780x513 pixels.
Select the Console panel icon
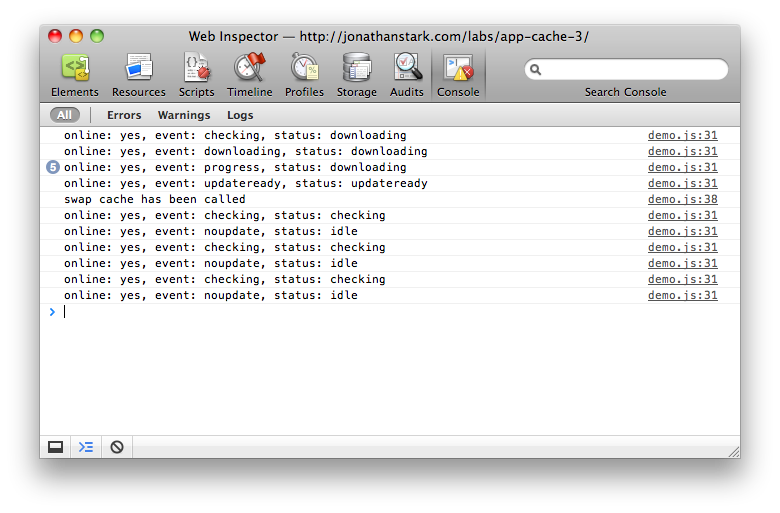[458, 75]
